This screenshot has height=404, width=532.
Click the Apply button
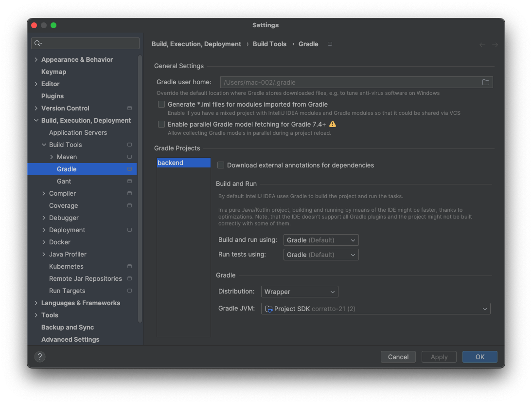point(439,357)
